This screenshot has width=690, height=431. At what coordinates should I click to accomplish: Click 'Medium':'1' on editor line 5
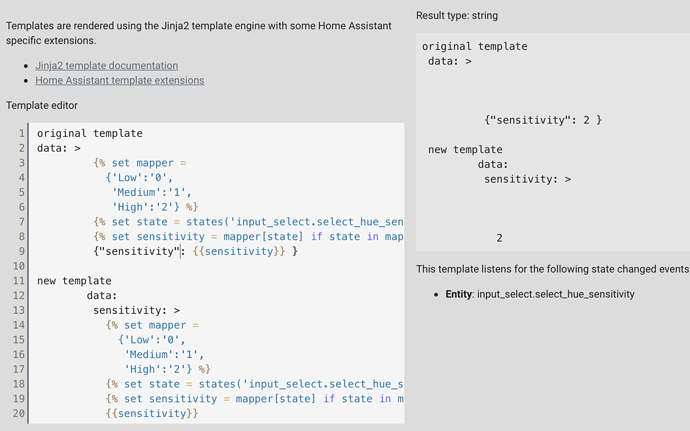(152, 192)
